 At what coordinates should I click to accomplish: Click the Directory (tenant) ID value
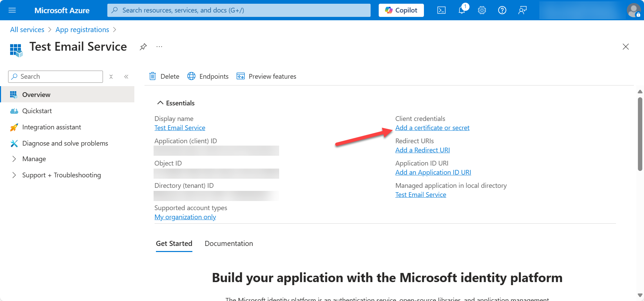[x=216, y=196]
